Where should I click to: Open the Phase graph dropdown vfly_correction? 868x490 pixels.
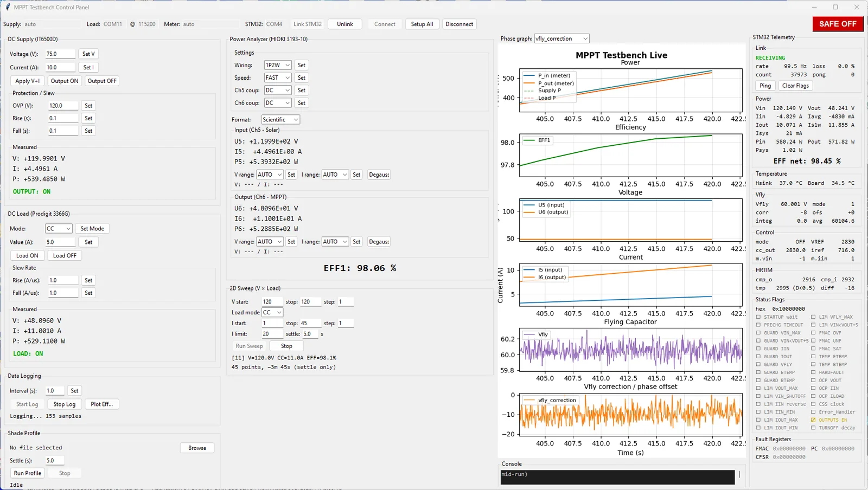tap(561, 38)
